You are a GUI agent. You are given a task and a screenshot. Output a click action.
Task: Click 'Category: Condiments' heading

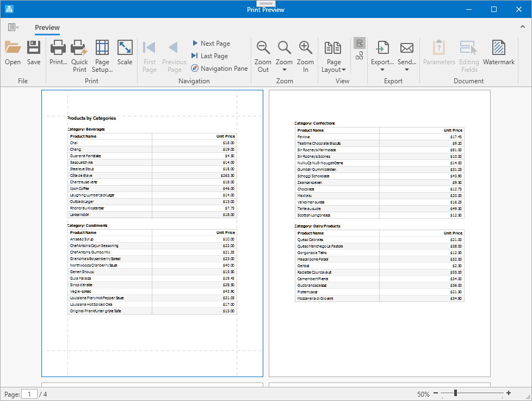click(88, 226)
